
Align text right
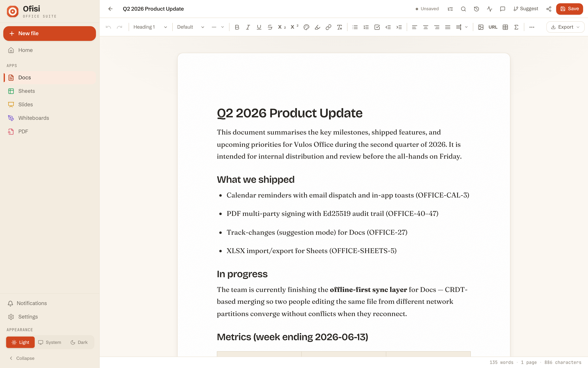437,27
